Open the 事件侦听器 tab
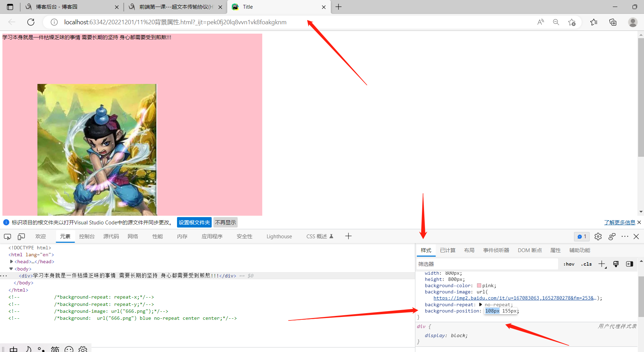The height and width of the screenshot is (352, 644). click(496, 250)
